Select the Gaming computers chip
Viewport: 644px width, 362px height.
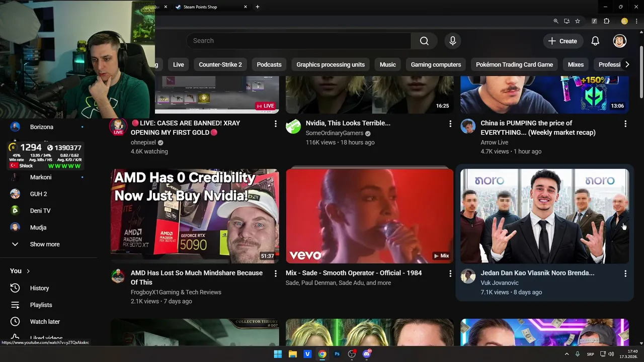click(436, 64)
